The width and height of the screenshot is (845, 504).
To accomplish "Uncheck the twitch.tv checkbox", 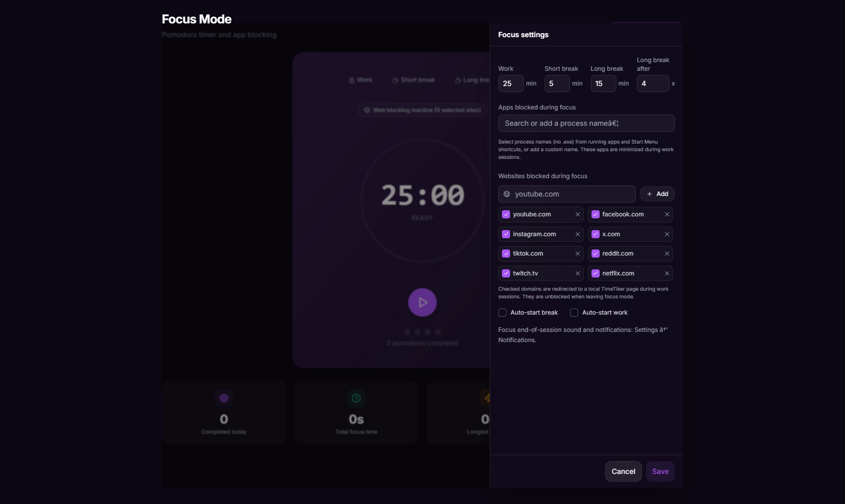I will coord(506,273).
